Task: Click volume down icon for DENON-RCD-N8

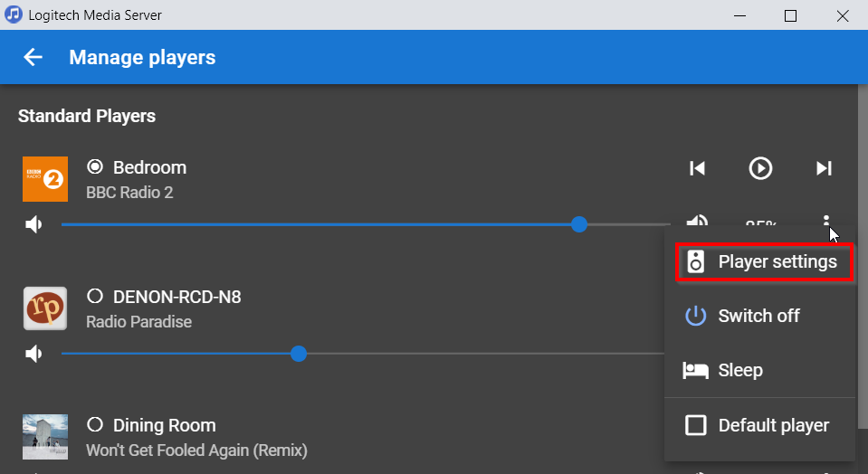Action: [x=34, y=354]
